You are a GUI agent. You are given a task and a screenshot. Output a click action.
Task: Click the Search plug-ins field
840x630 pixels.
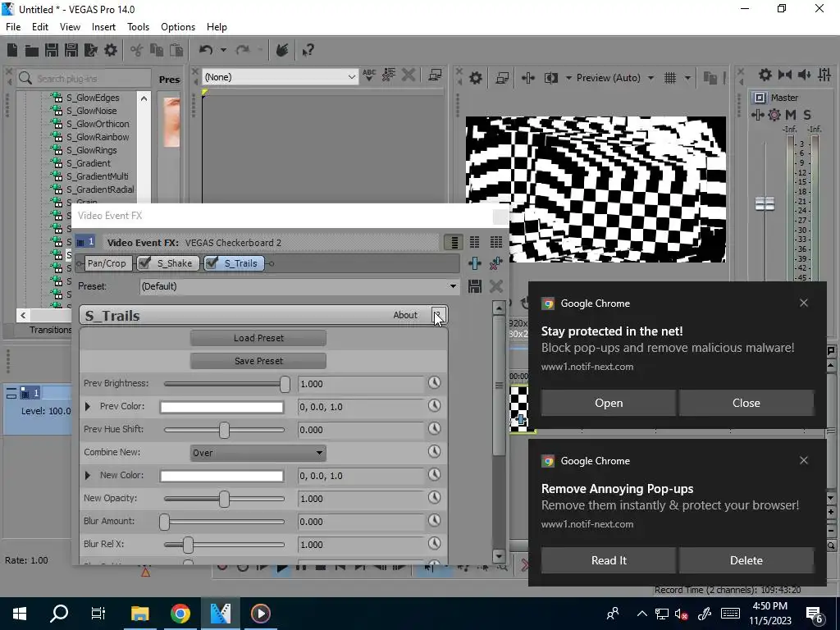(84, 78)
